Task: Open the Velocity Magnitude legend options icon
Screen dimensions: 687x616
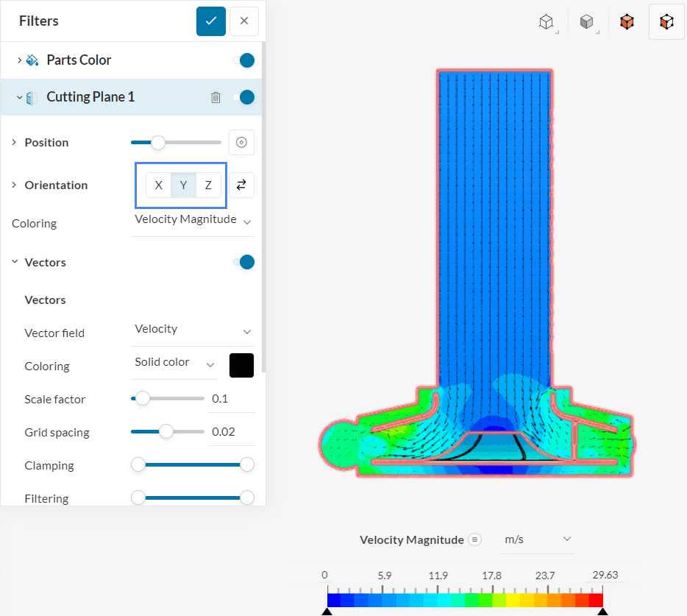Action: coord(475,539)
